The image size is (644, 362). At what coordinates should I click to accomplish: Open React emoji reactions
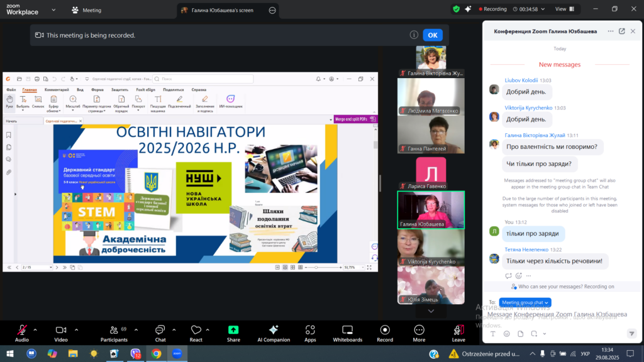click(x=196, y=333)
